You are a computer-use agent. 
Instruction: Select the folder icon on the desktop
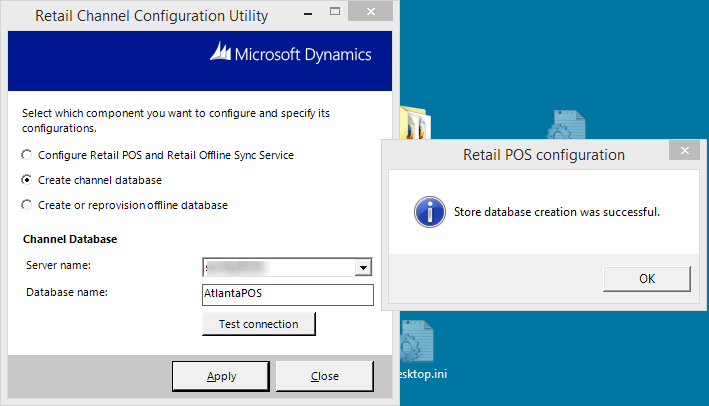[x=414, y=125]
